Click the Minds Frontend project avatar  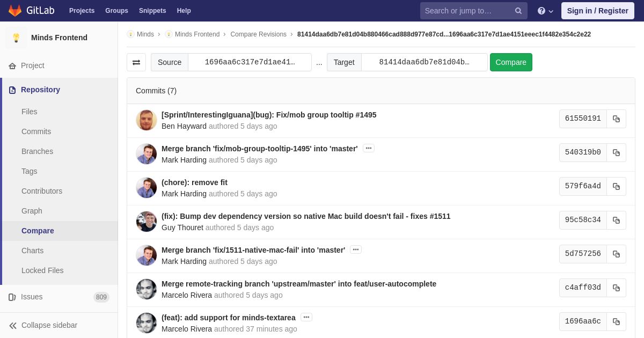(x=16, y=38)
